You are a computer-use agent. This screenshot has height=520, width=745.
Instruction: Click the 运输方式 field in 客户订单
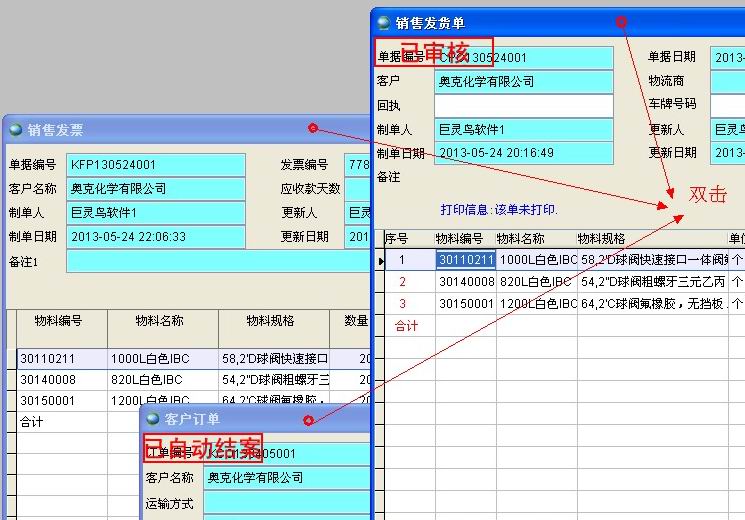(287, 503)
